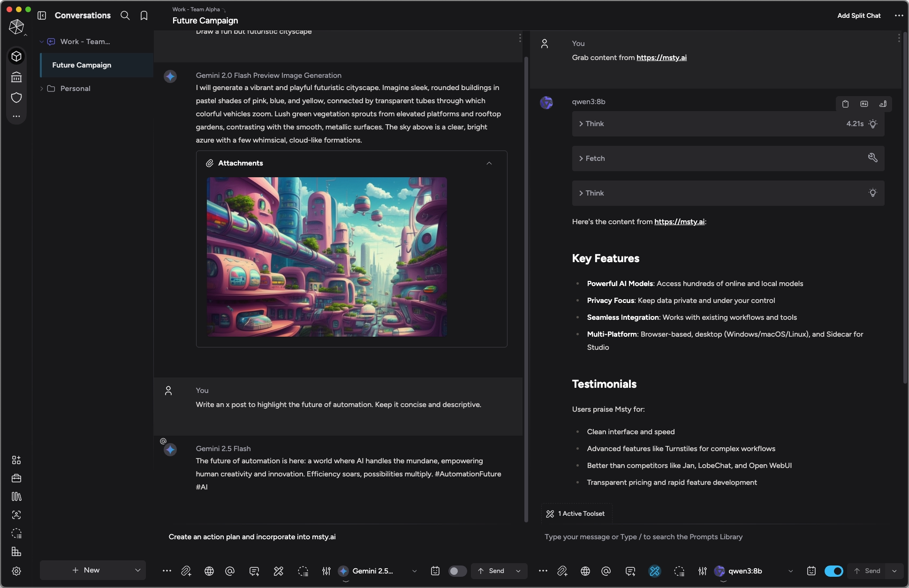Image resolution: width=909 pixels, height=588 pixels.
Task: Click the 1 Active Toolset badge
Action: click(x=576, y=514)
